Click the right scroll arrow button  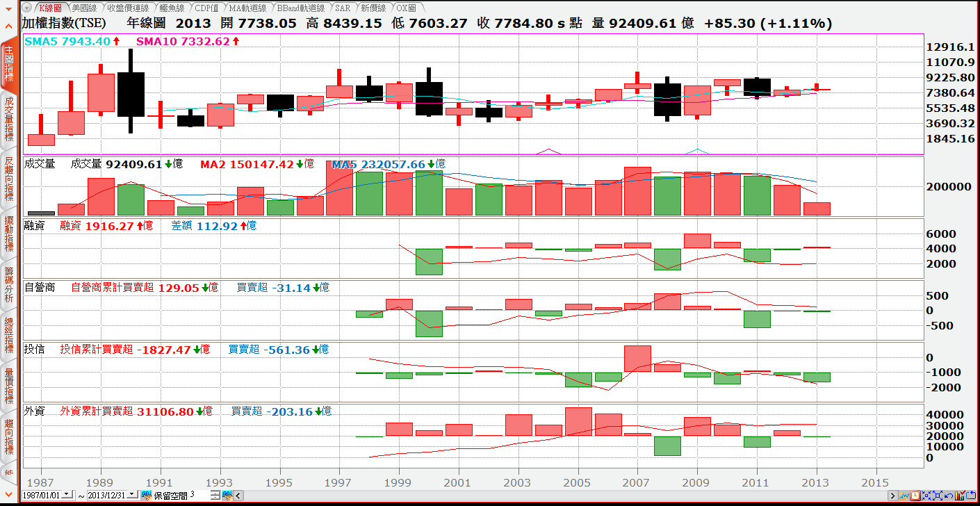click(x=893, y=496)
